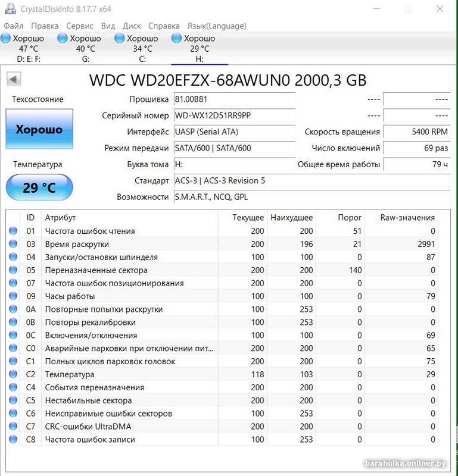Switch to disk tab labeled 40 °C
The width and height of the screenshot is (458, 476).
(85, 49)
